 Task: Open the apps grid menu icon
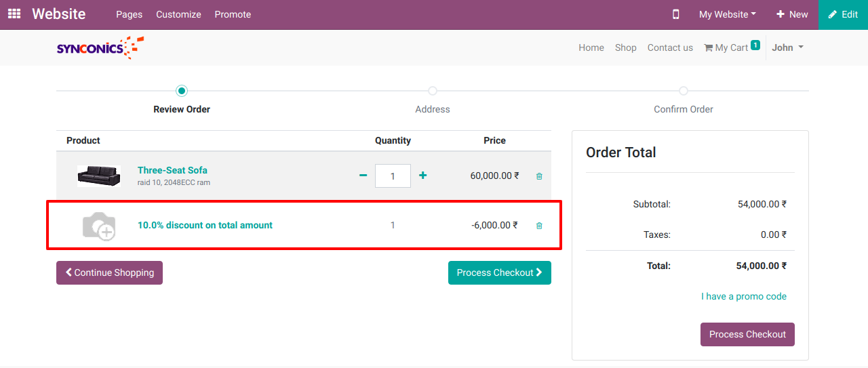[14, 14]
